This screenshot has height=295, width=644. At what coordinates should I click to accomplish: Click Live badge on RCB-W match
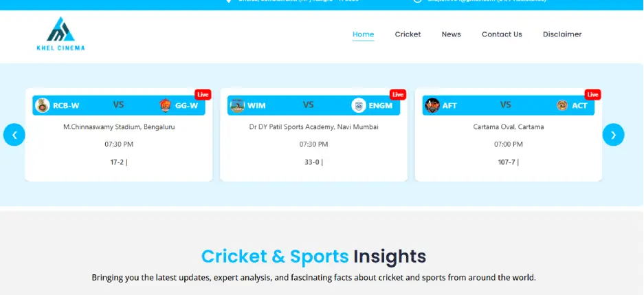[x=203, y=94]
